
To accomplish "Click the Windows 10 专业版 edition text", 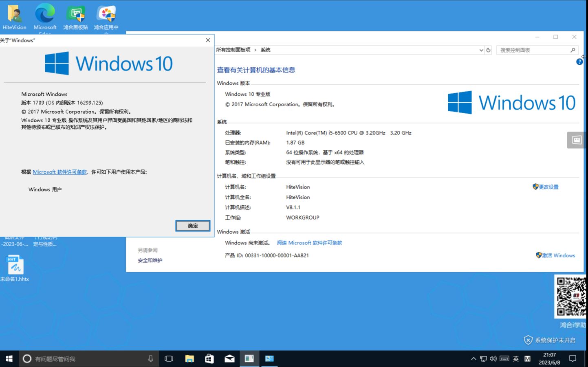I will tap(248, 94).
